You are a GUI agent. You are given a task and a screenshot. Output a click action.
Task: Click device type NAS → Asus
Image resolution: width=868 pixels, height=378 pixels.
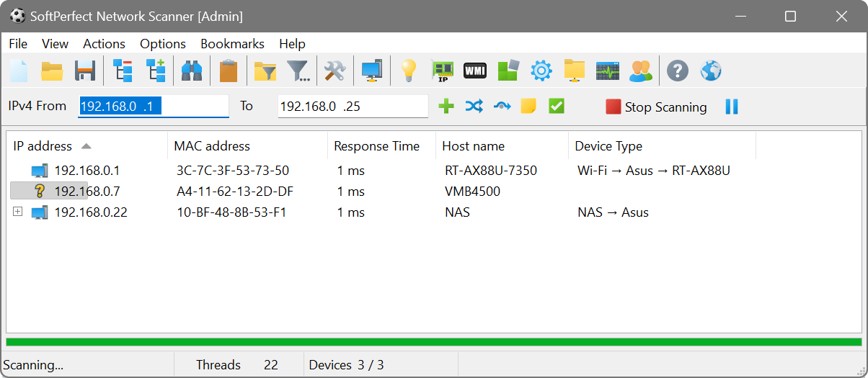pos(613,212)
